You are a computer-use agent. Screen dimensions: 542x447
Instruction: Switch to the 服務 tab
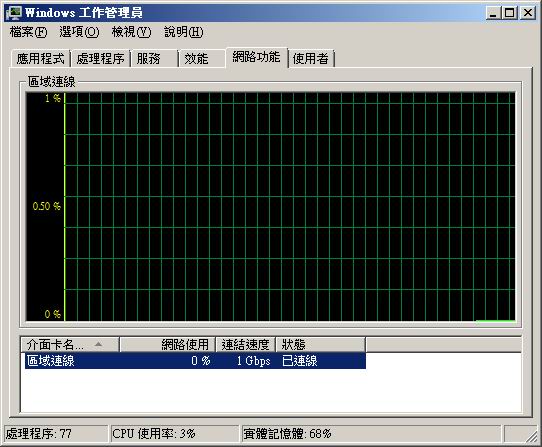click(155, 58)
